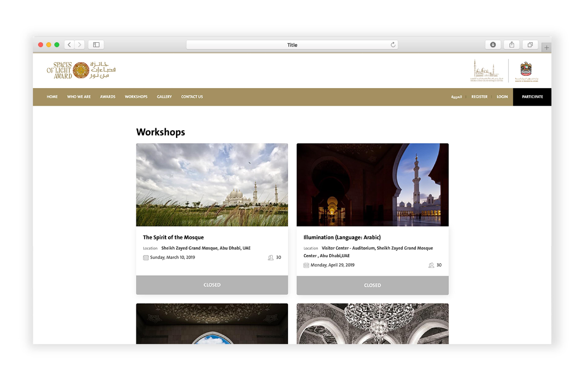Click the Spaces of Light Award logo
The height and width of the screenshot is (392, 588).
coord(81,70)
